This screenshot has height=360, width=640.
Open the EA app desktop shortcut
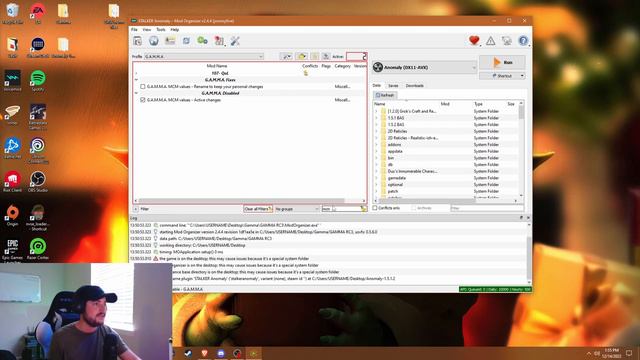coord(38,13)
